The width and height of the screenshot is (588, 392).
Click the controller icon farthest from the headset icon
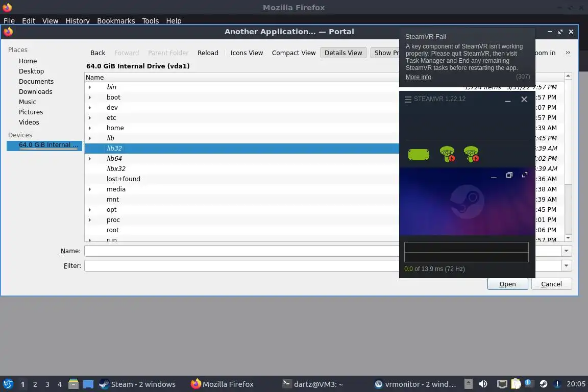[471, 154]
